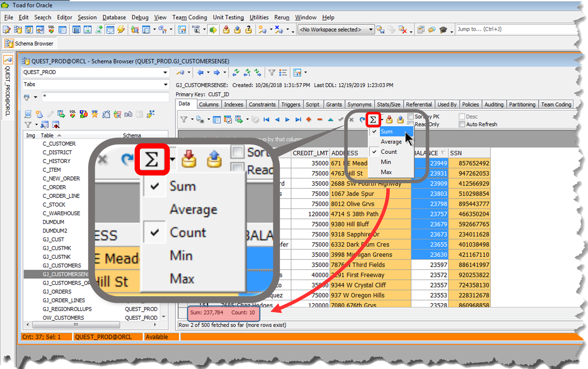Viewport: 588px width, 369px height.
Task: Click the question mark database icon
Action: (248, 30)
